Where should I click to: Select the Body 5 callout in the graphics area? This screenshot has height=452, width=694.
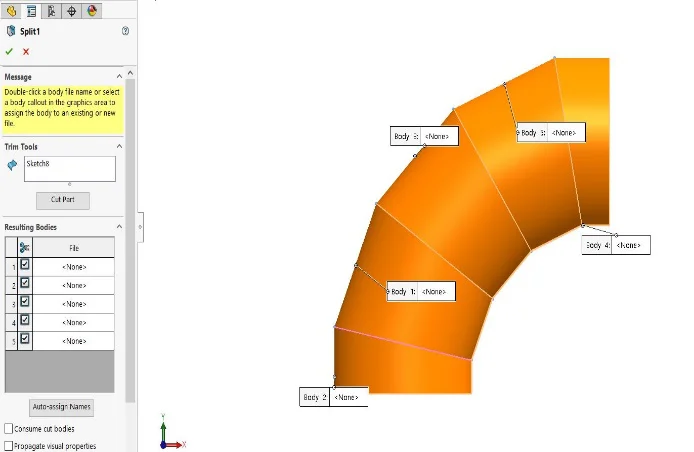(551, 132)
